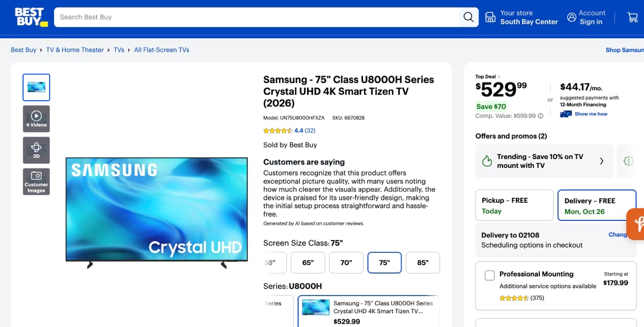Viewport: 644px width, 327px height.
Task: Click the orange floating side widget
Action: [635, 224]
